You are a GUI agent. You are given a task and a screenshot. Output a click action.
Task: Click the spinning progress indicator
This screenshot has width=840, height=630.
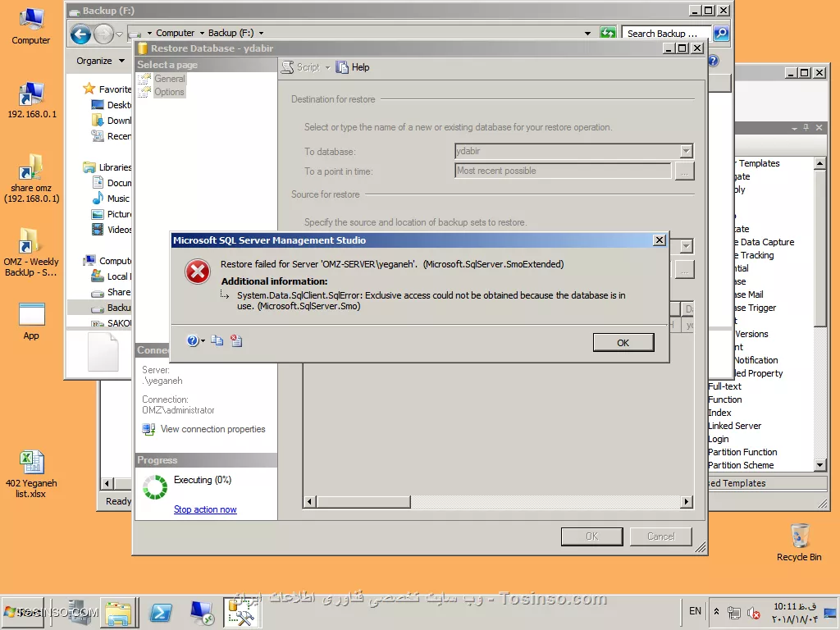click(x=155, y=487)
